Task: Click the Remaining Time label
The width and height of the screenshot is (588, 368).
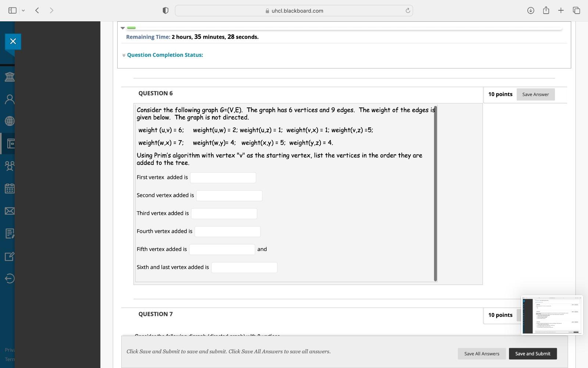Action: [x=148, y=37]
